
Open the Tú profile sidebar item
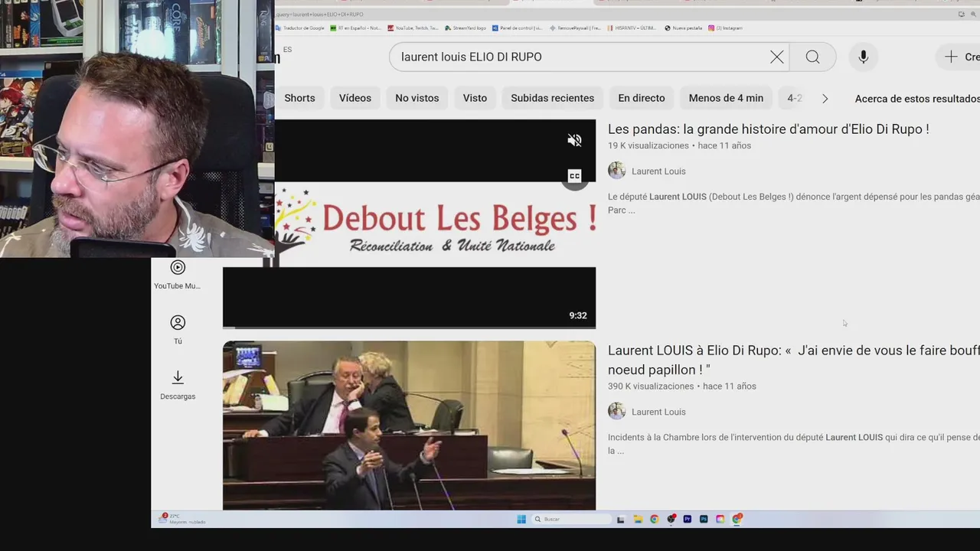[178, 330]
